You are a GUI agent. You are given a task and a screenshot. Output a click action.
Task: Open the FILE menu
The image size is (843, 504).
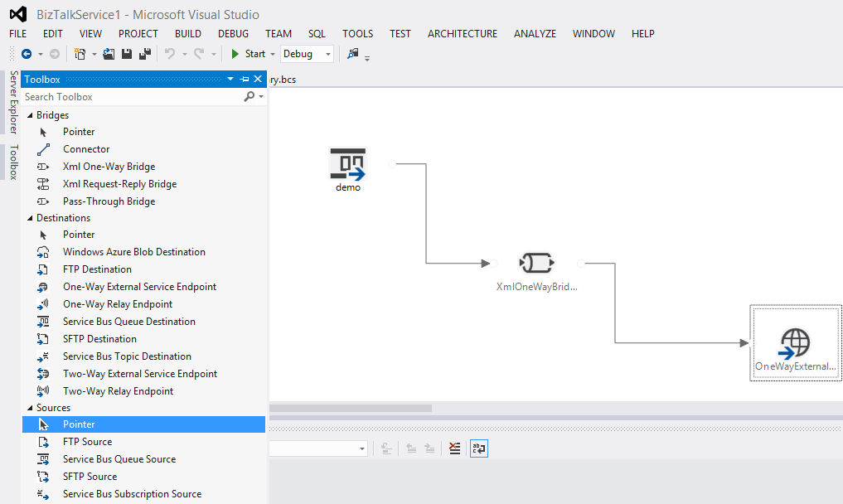click(x=17, y=34)
